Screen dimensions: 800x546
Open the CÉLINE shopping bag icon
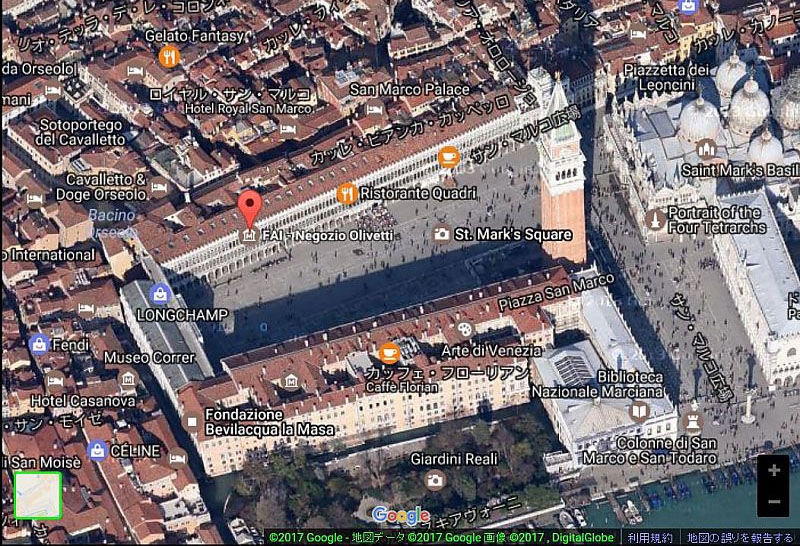tap(97, 451)
